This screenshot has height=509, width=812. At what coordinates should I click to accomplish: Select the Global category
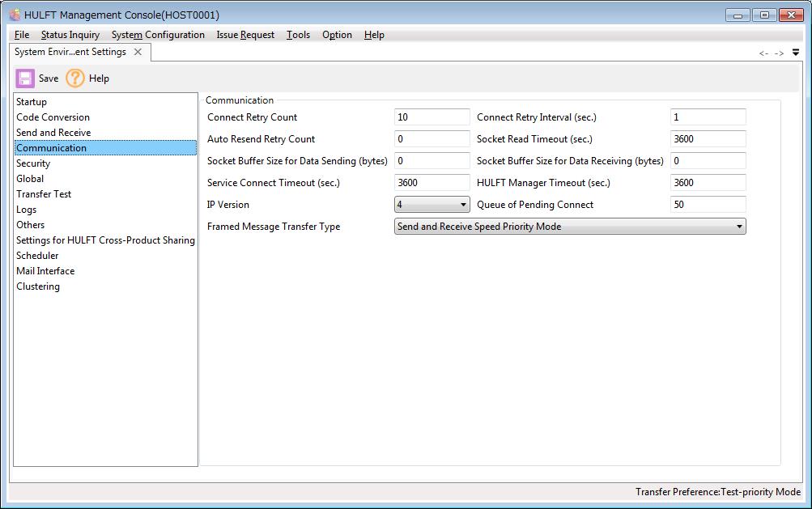pos(105,179)
